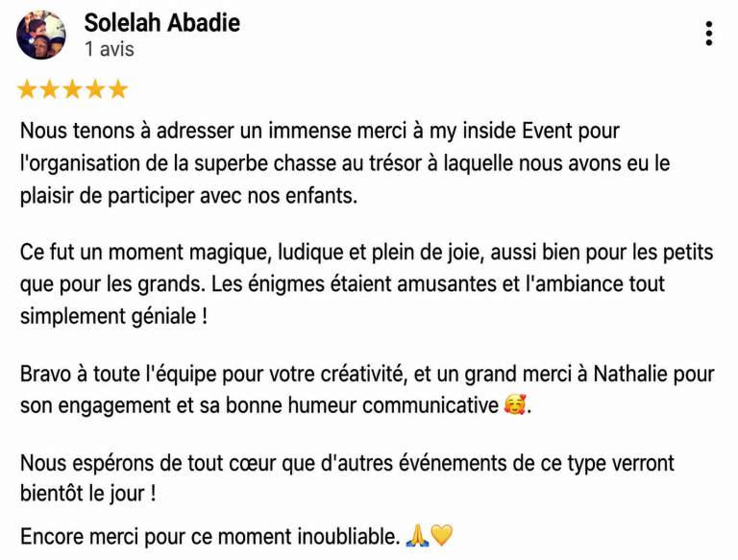
Task: Click the 'my inside Event' text
Action: pyautogui.click(x=501, y=131)
